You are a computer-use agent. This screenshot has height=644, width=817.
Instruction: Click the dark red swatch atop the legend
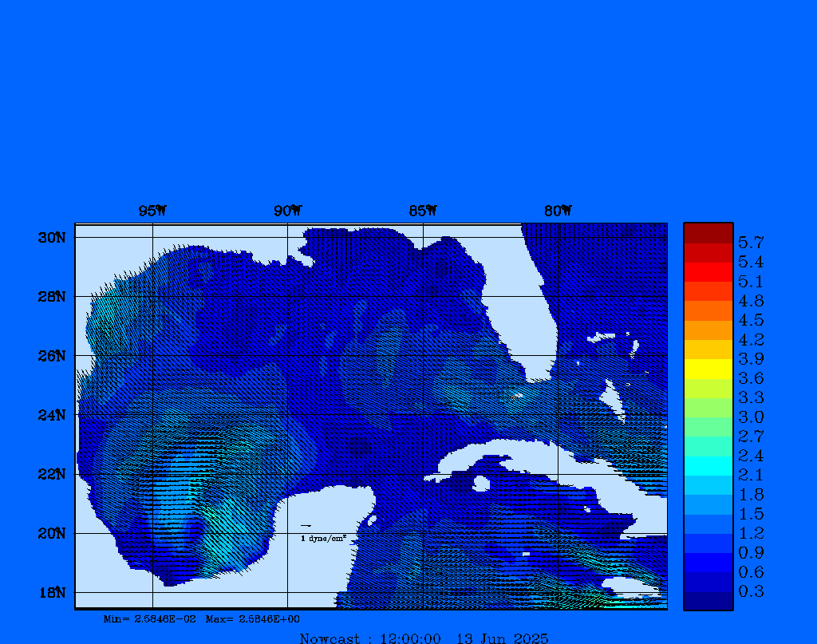(x=708, y=232)
